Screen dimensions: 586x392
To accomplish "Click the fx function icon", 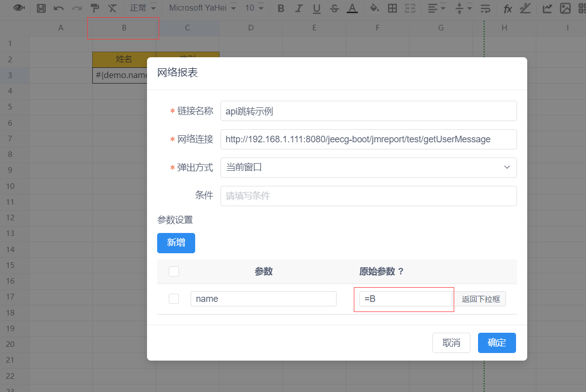I will click(x=507, y=8).
